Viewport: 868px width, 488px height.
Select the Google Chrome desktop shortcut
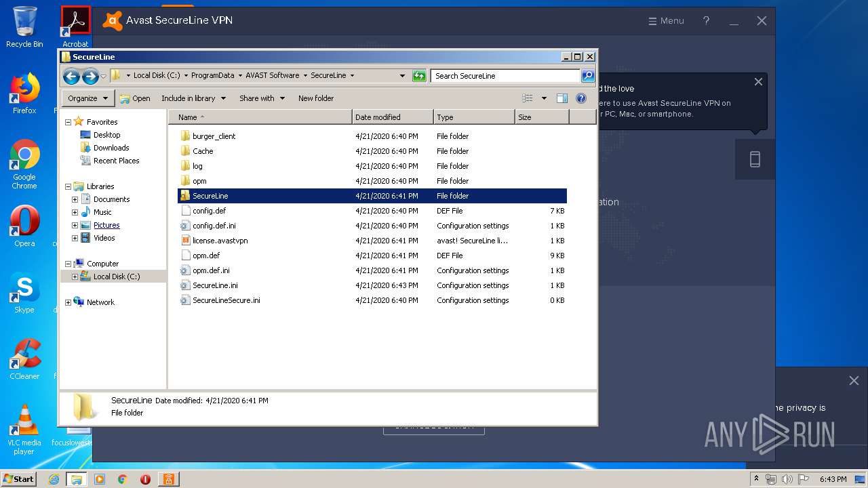click(24, 165)
